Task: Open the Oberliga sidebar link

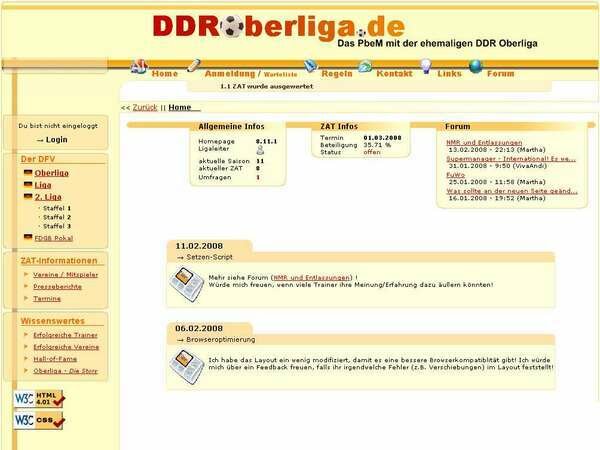Action: pyautogui.click(x=52, y=173)
